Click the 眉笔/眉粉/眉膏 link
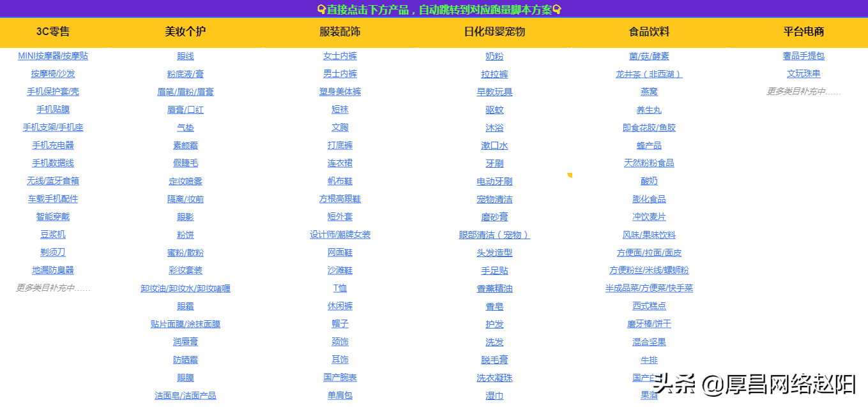The image size is (868, 407). [x=185, y=92]
